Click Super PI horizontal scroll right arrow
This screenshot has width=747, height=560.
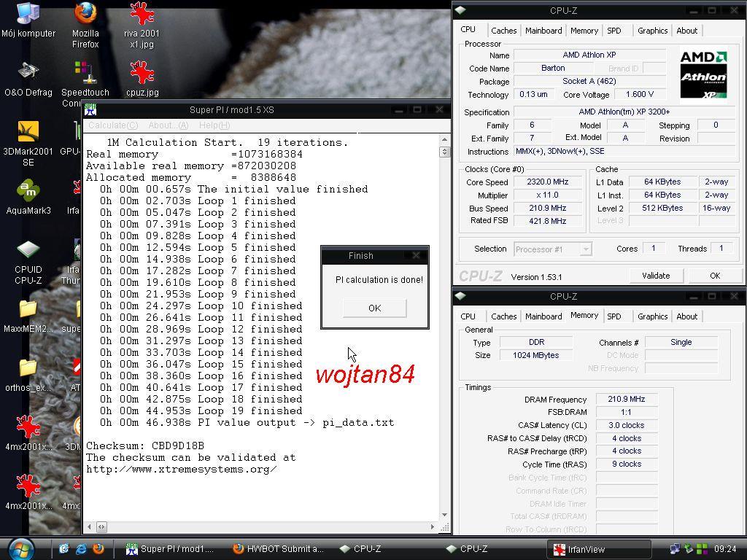pyautogui.click(x=432, y=526)
